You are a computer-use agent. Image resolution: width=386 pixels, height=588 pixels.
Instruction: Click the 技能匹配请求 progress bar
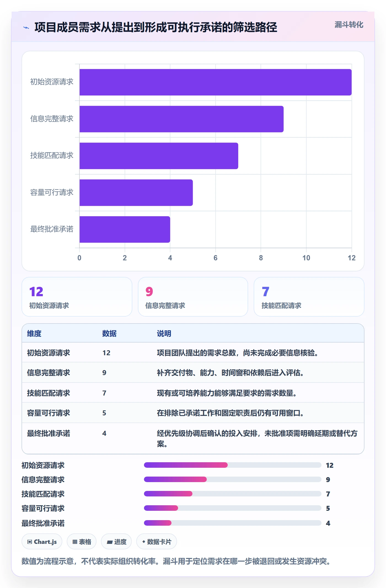(x=233, y=494)
